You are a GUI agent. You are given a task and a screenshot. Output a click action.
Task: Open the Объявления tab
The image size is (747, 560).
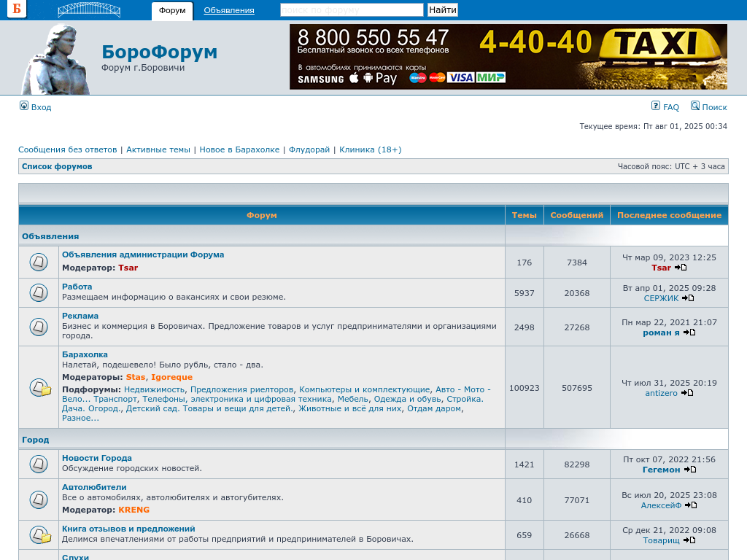tap(229, 11)
